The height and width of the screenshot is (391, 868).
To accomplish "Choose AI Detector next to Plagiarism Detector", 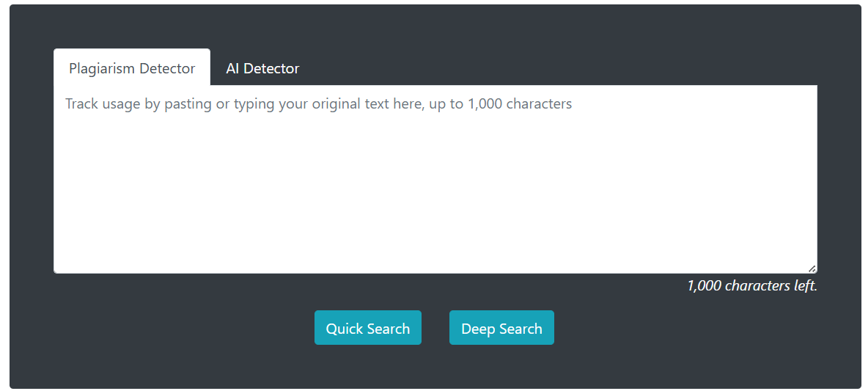I will pyautogui.click(x=262, y=68).
